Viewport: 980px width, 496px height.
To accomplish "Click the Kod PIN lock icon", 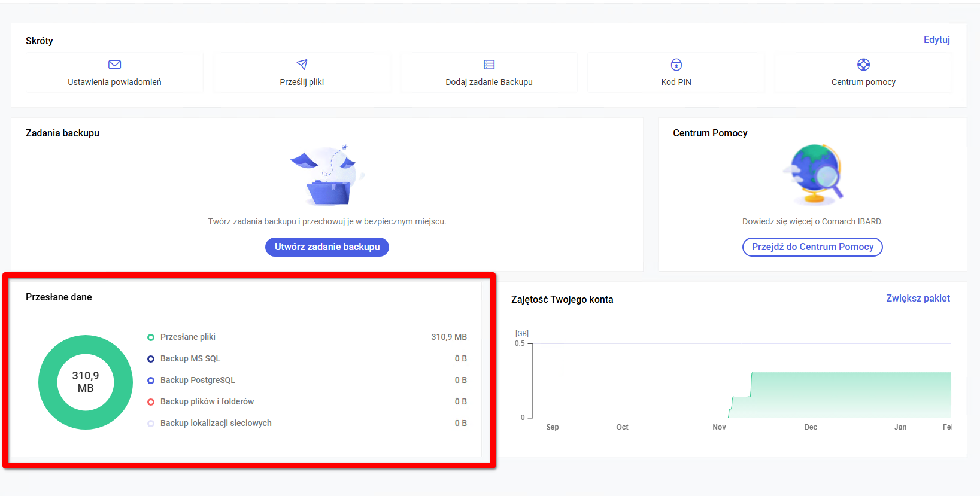I will pos(676,65).
